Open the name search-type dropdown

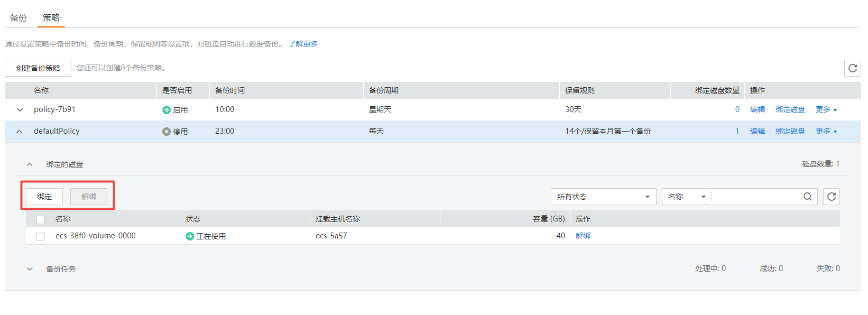coord(687,197)
